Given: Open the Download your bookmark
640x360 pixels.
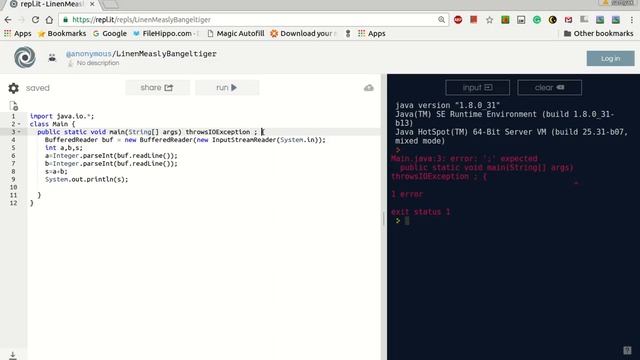Looking at the screenshot, I should pos(303,33).
